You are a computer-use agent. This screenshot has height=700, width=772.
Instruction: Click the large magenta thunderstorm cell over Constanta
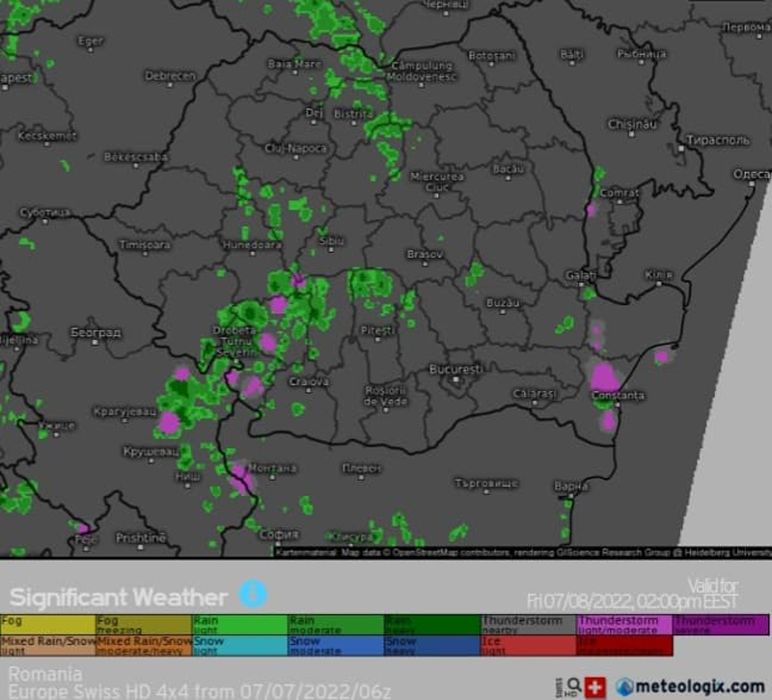605,377
